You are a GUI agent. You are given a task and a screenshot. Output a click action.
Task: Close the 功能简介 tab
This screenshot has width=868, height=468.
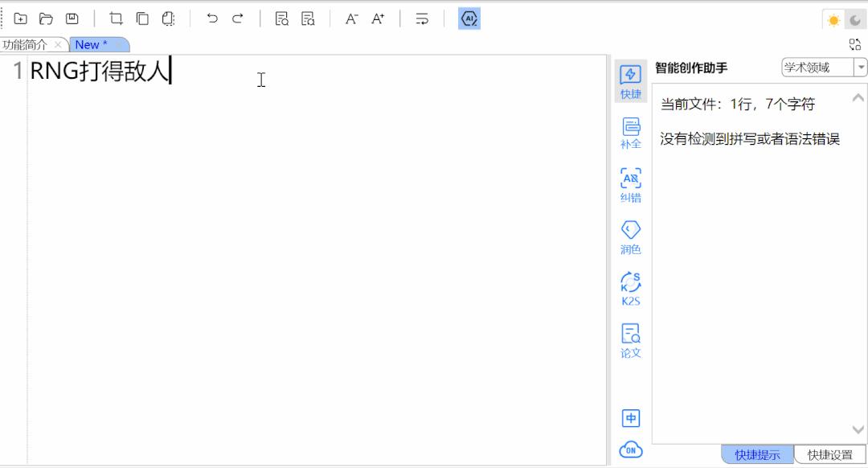pos(58,44)
